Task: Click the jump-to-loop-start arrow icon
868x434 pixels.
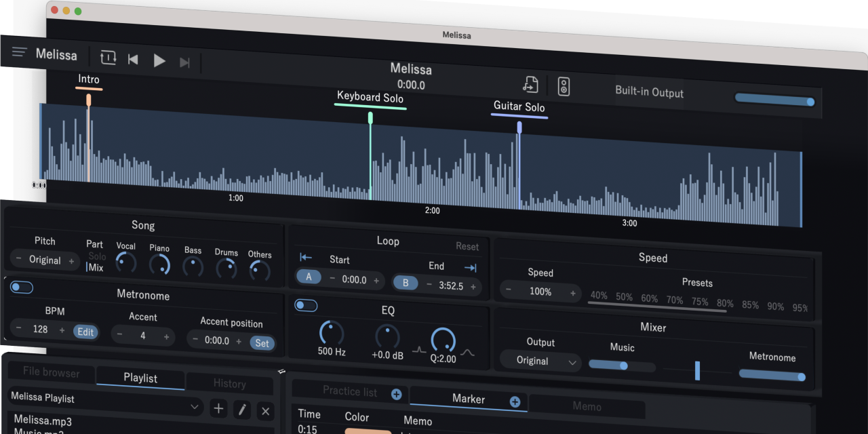Action: click(x=305, y=257)
